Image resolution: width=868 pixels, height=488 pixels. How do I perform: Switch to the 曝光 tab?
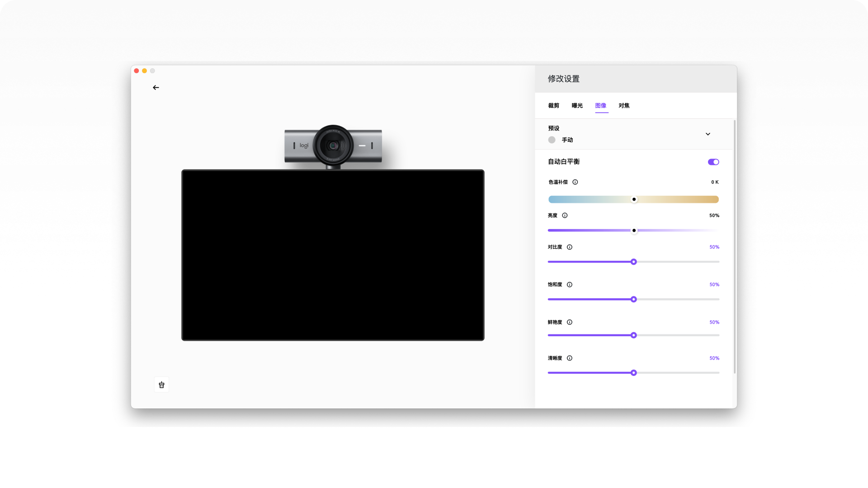(x=577, y=106)
